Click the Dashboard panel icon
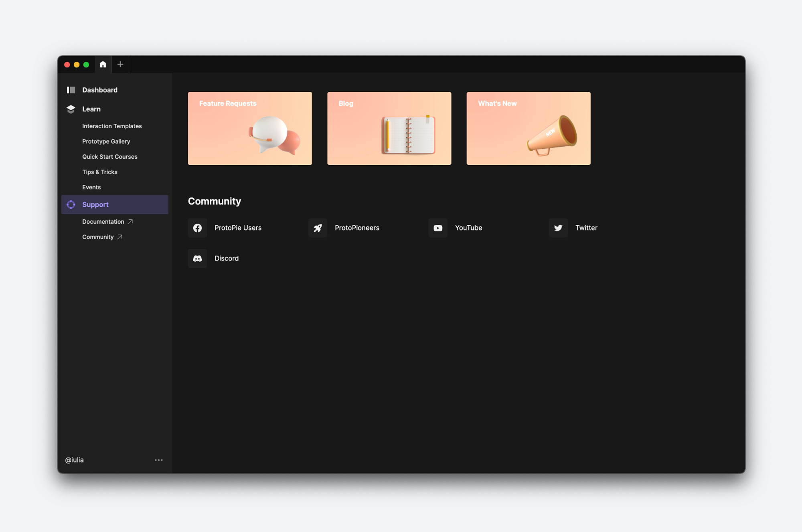The width and height of the screenshot is (802, 532). point(71,90)
